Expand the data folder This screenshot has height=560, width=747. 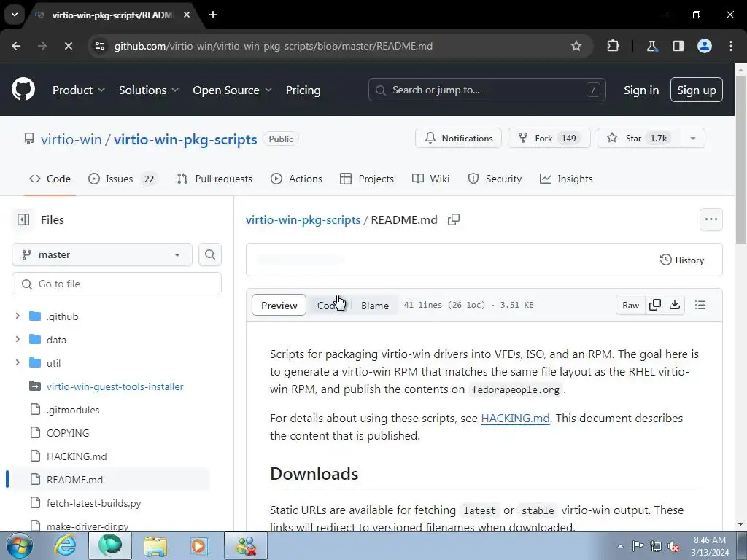click(18, 339)
